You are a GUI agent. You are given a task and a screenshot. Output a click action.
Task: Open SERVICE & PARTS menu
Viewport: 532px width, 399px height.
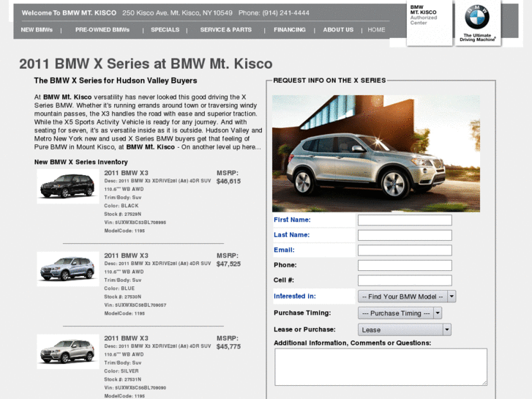point(225,30)
